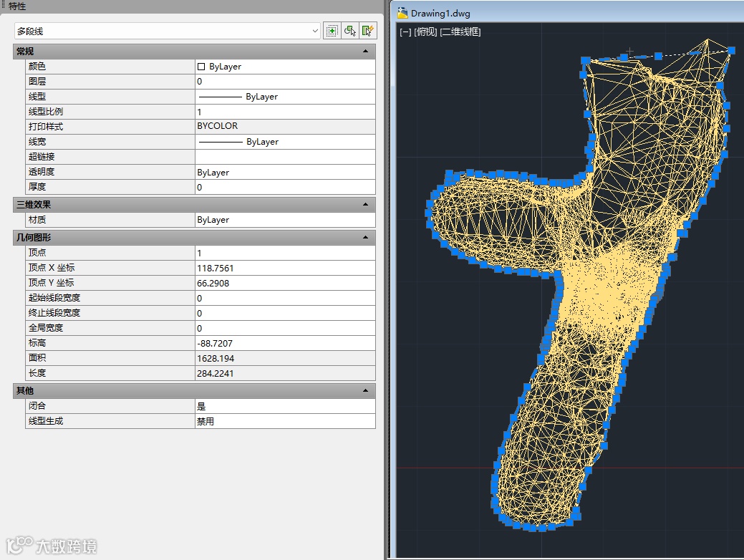The width and height of the screenshot is (744, 560).
Task: Click the [-] viewport control
Action: point(405,32)
